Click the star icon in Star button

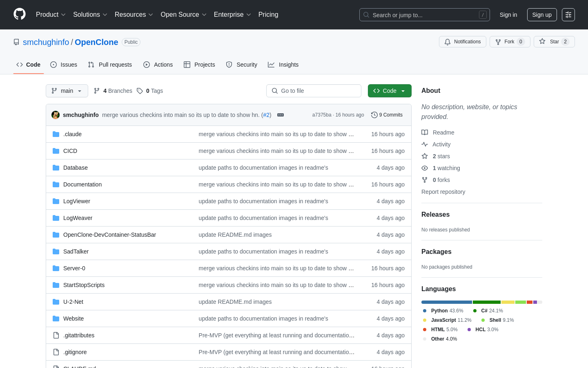[542, 41]
